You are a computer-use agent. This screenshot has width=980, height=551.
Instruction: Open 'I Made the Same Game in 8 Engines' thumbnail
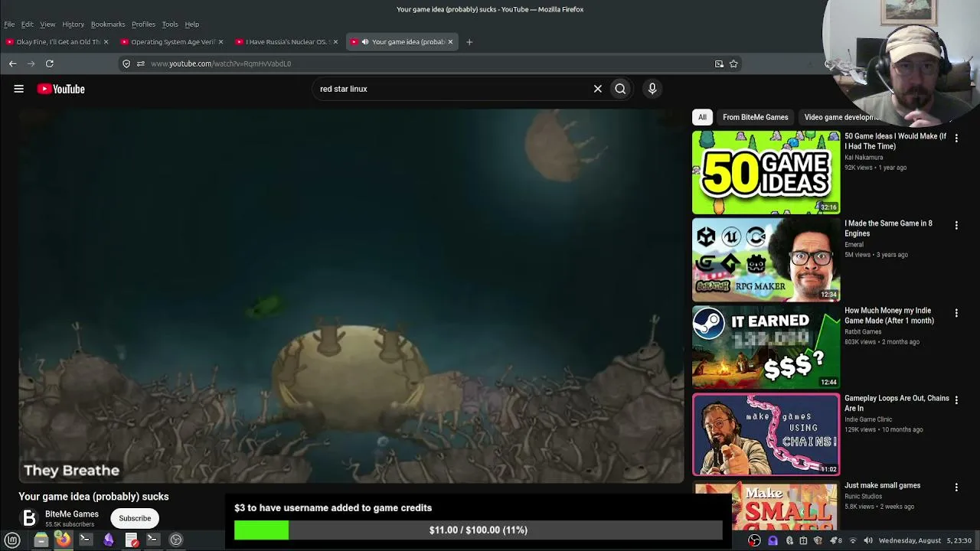click(766, 259)
